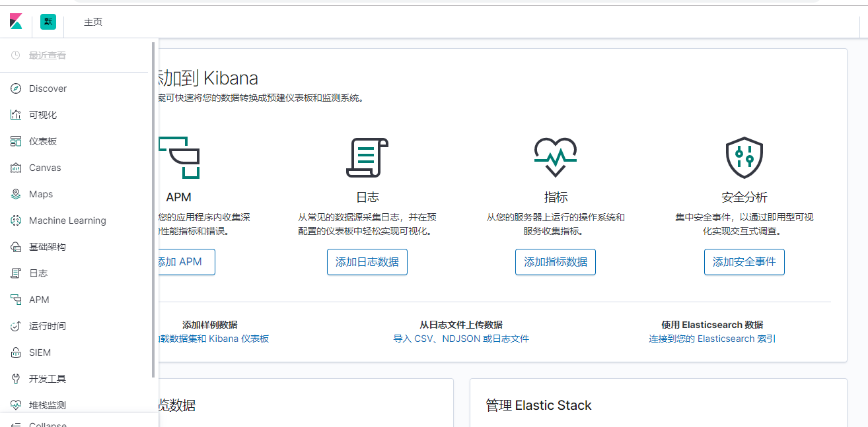Open SIEM from the side menu

40,352
